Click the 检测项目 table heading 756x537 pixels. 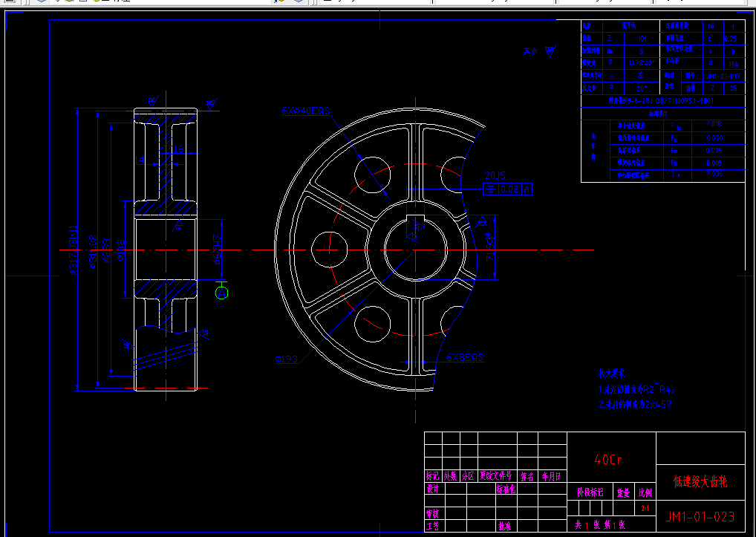pyautogui.click(x=658, y=114)
